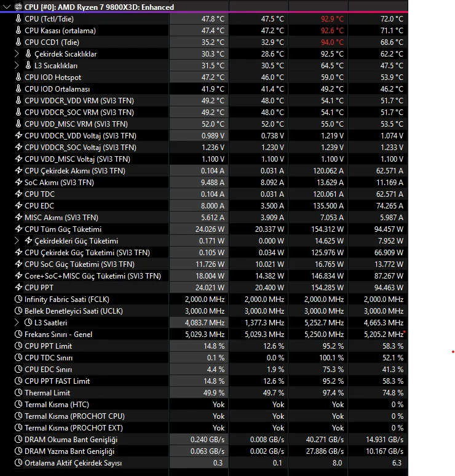Screen dimensions: 455x476
Task: Click the 5,205.2 MHz average frequency limit value
Action: pyautogui.click(x=384, y=334)
